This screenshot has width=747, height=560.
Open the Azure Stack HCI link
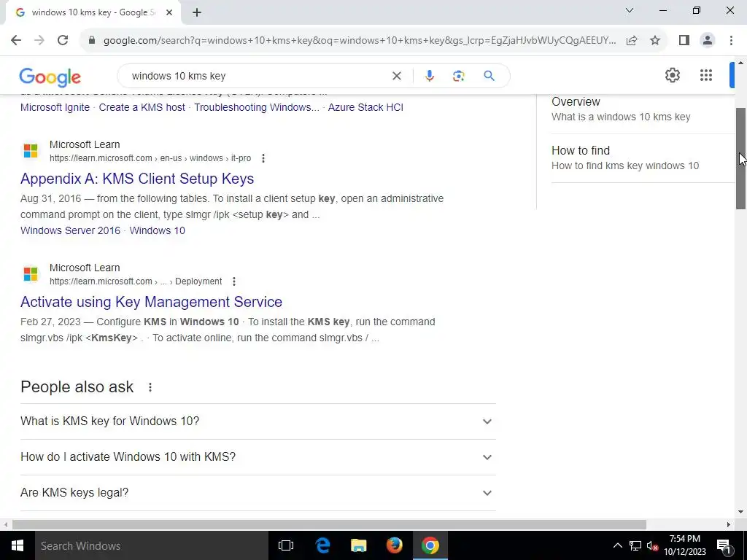[365, 107]
